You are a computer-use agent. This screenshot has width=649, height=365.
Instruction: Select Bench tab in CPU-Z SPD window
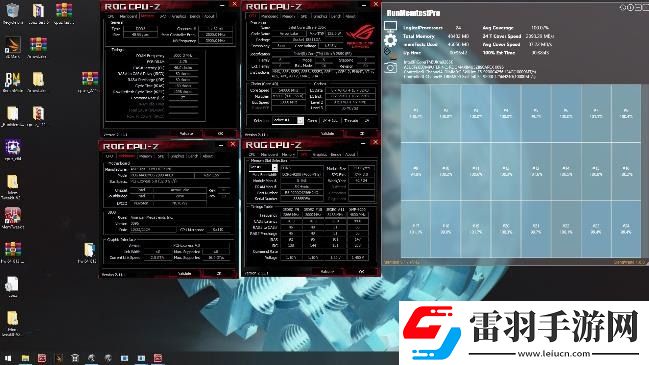pos(336,154)
